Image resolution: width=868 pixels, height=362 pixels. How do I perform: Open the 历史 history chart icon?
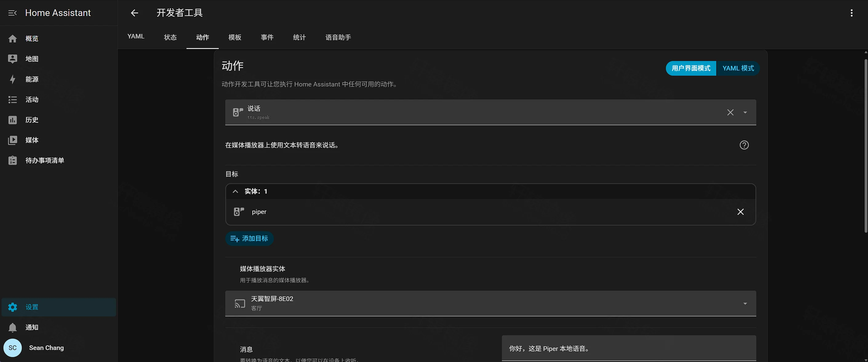click(13, 120)
